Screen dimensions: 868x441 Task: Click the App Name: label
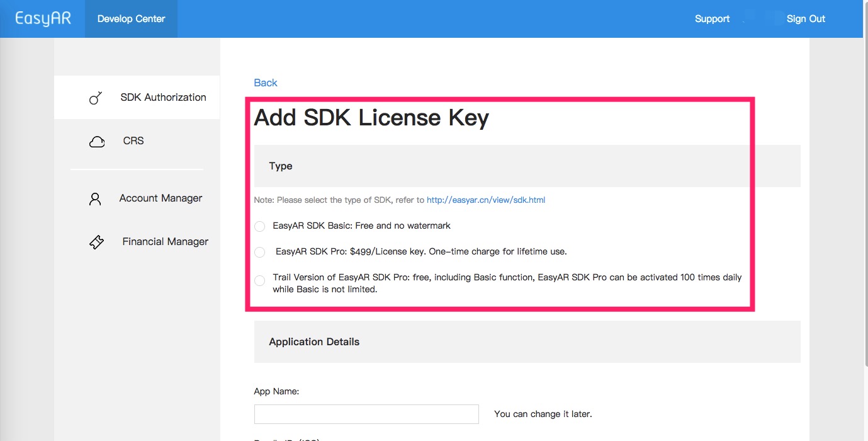276,391
